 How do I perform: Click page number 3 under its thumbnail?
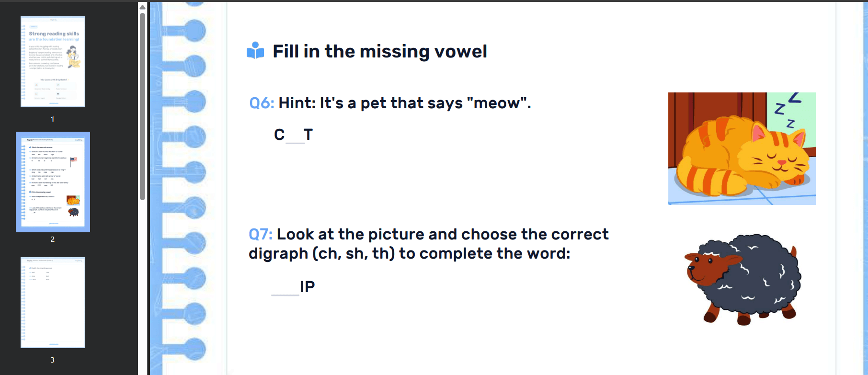pyautogui.click(x=53, y=360)
